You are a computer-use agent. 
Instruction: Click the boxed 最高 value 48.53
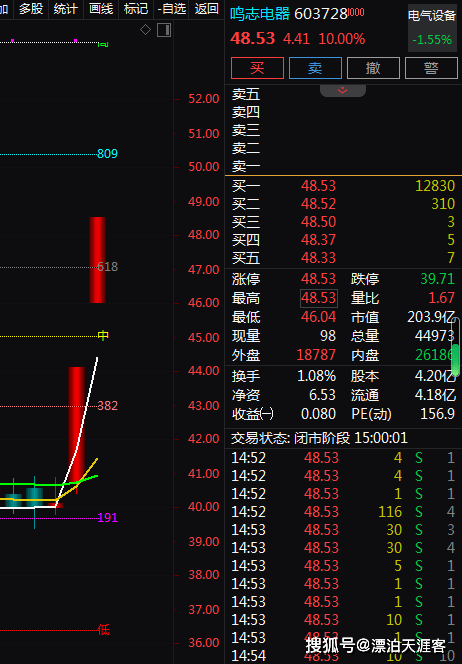click(318, 298)
